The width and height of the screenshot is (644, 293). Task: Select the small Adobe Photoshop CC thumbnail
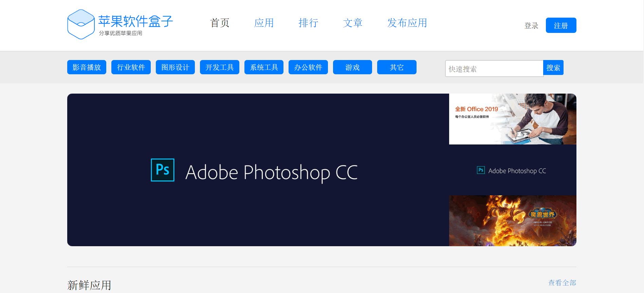(513, 170)
